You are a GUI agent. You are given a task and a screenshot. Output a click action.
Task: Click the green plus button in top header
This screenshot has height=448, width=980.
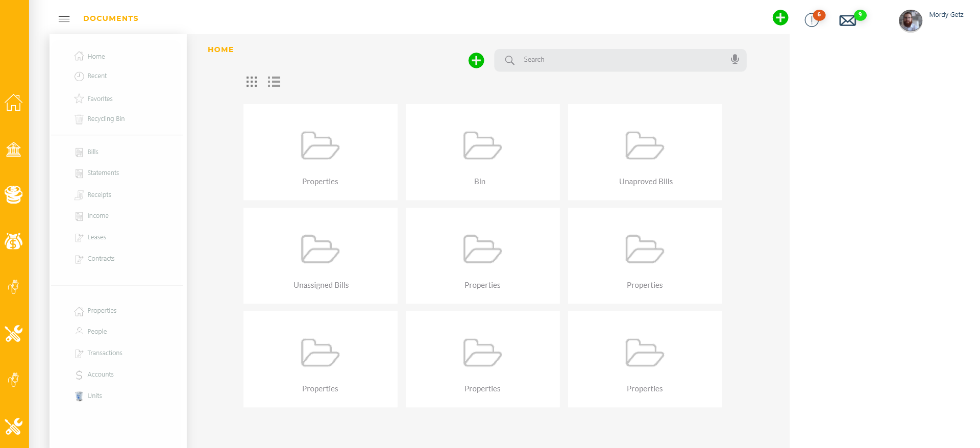coord(780,18)
